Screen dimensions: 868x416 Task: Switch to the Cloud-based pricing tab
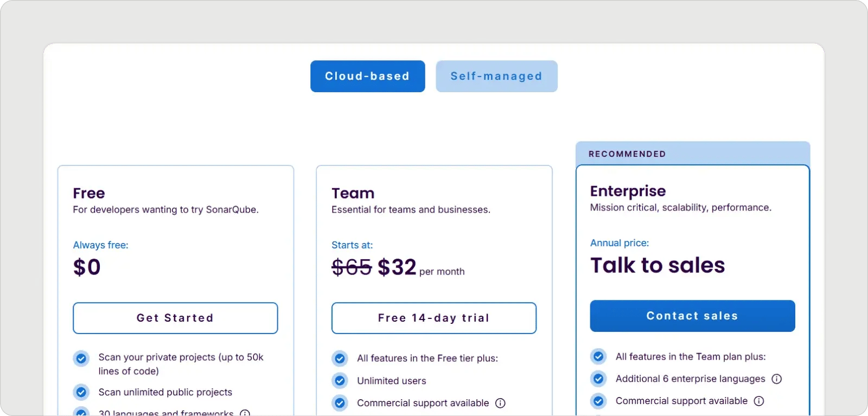tap(367, 76)
